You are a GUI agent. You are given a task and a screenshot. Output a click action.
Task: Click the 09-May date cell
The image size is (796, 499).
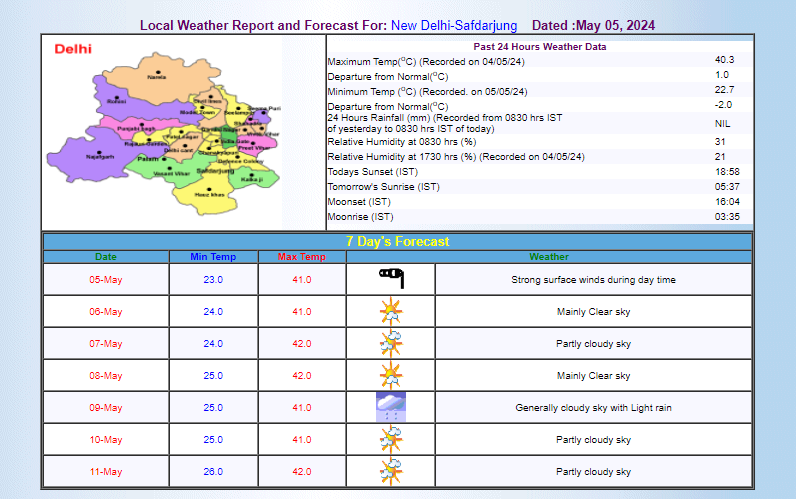pyautogui.click(x=106, y=408)
